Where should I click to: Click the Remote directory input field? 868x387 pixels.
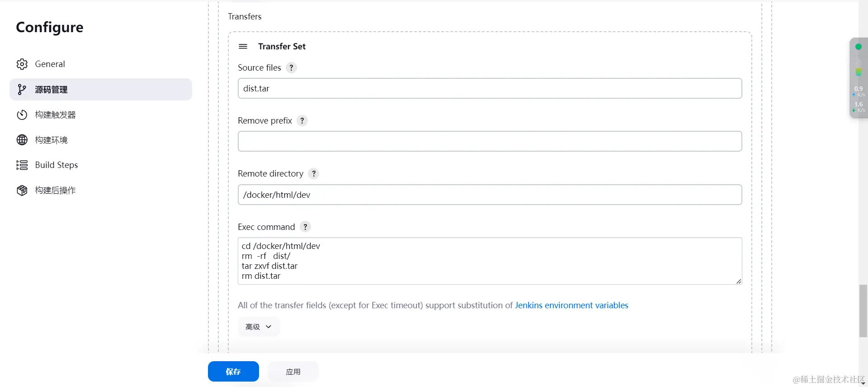pyautogui.click(x=490, y=195)
